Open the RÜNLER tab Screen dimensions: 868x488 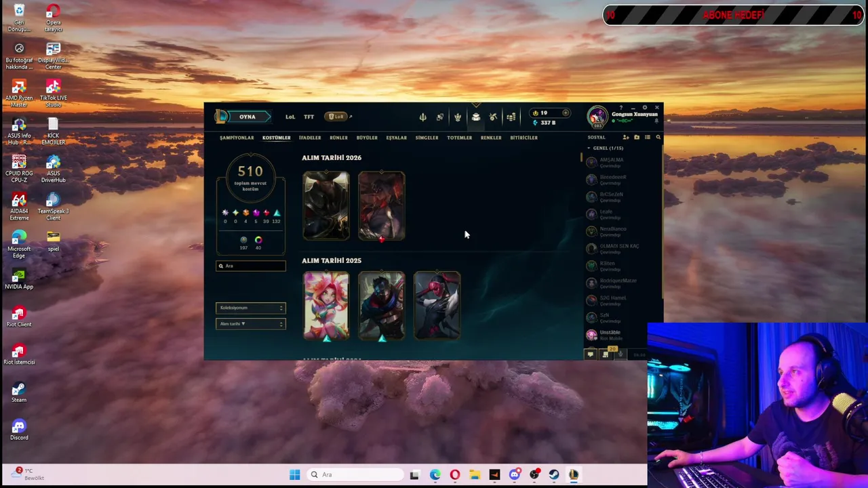[338, 138]
